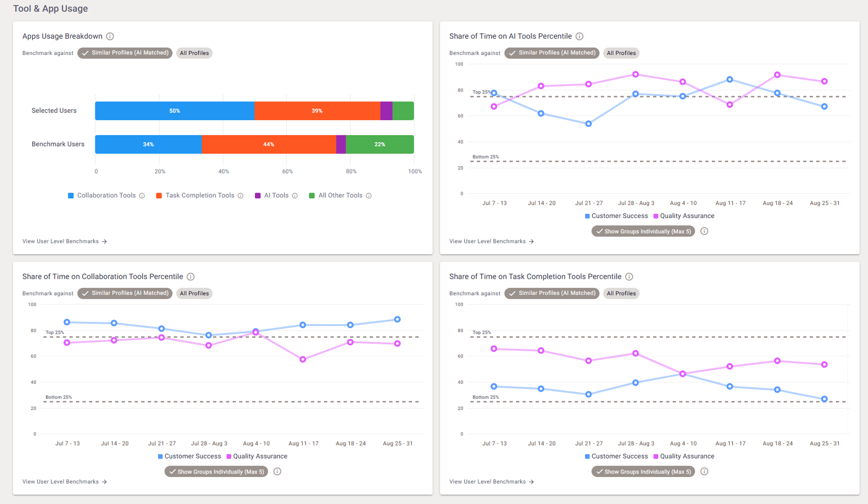Disable Show Groups Individually in Collaboration Tools chart
This screenshot has width=868, height=504.
[x=216, y=471]
